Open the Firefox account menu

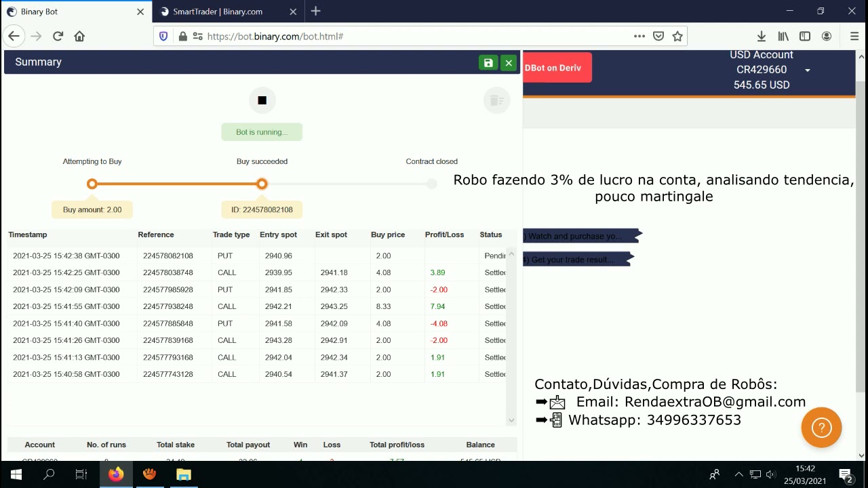[x=827, y=37]
